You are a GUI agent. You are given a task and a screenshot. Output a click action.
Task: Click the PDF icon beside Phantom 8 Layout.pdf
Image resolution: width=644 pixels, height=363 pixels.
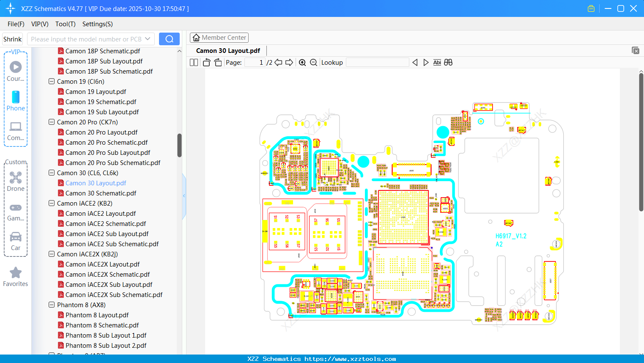[x=61, y=315]
